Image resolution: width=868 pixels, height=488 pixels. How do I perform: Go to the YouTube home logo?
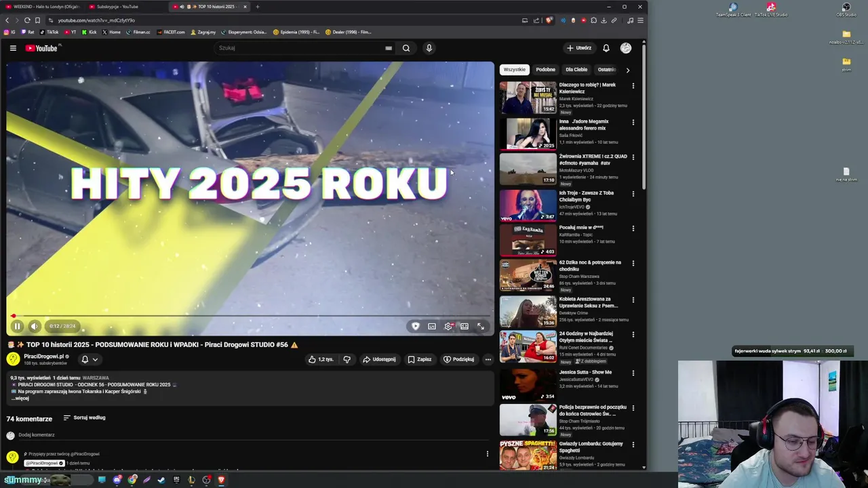pos(42,48)
